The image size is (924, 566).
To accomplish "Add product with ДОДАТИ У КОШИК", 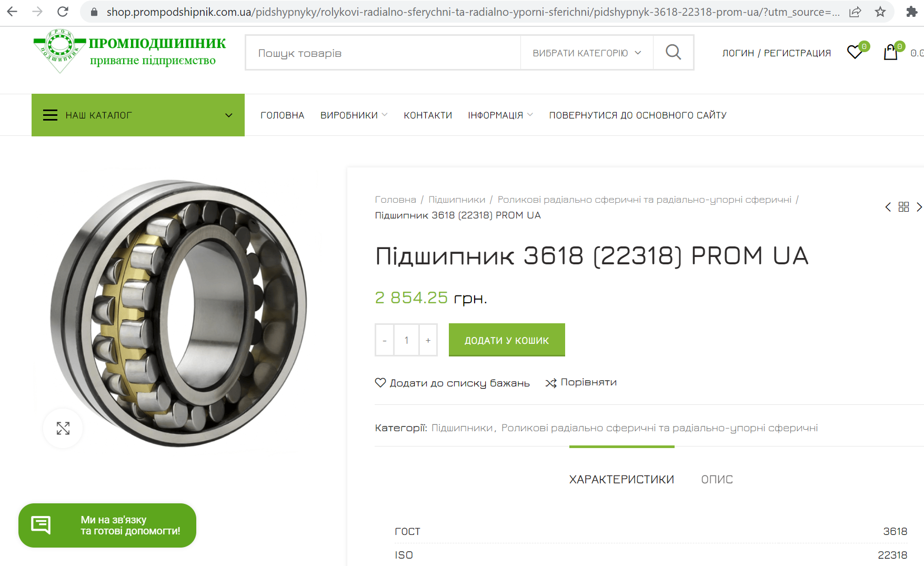I will click(507, 340).
